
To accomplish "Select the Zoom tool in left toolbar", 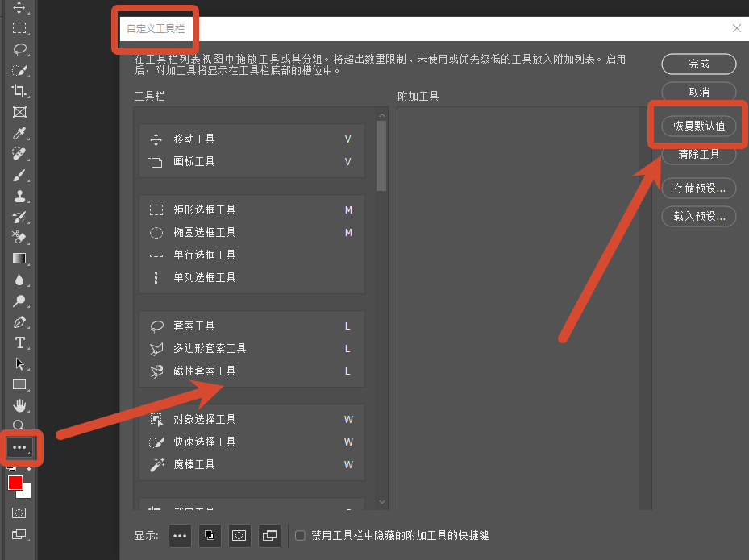I will pyautogui.click(x=19, y=425).
